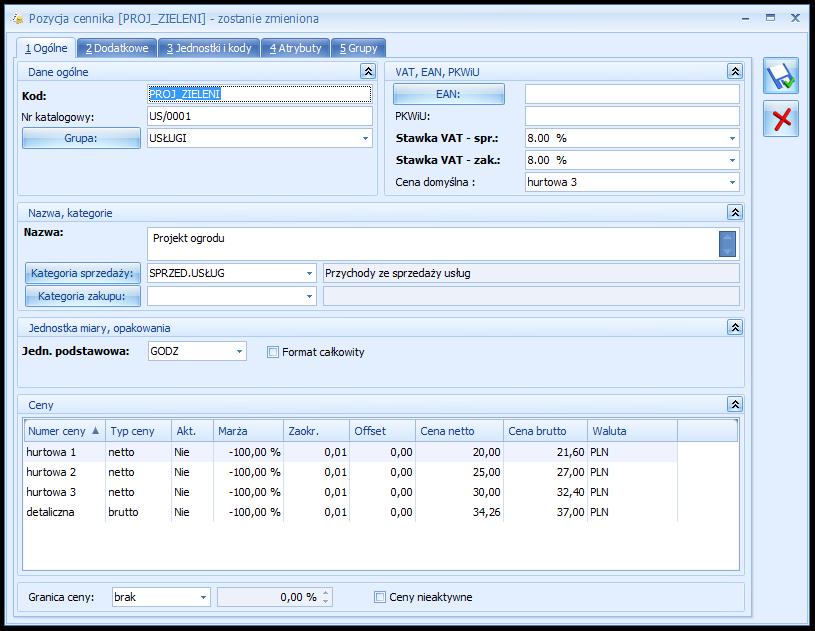Maximize the Pozycja cennika window
The width and height of the screenshot is (815, 631).
pos(770,18)
